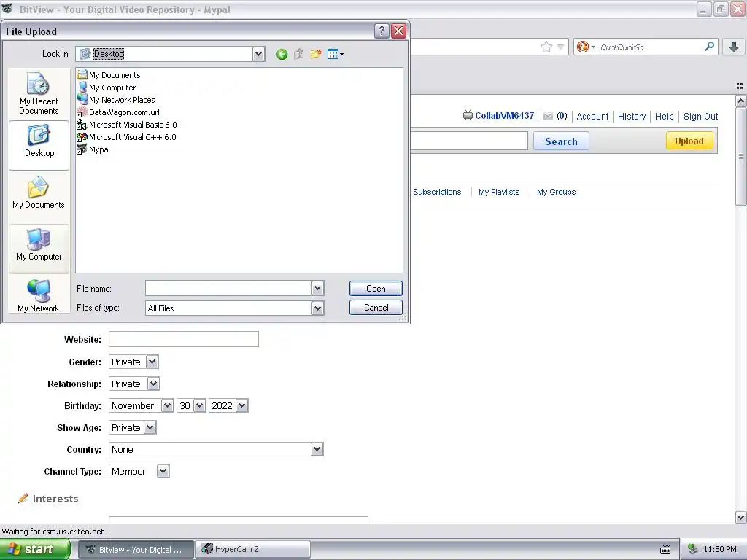Expand the Look in dropdown
This screenshot has width=747, height=560.
259,54
